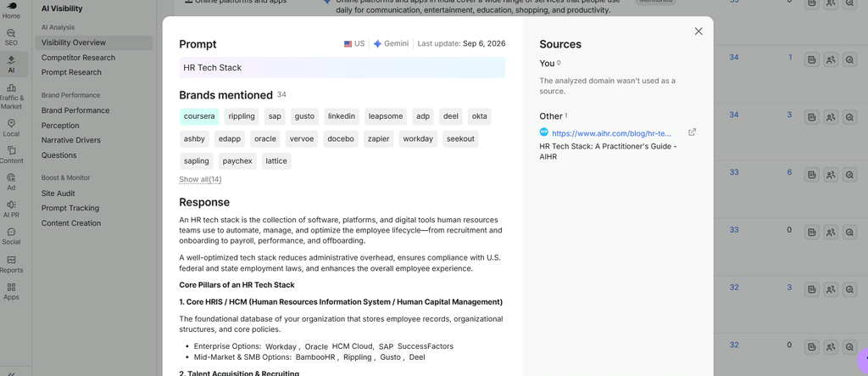
Task: Open the SEO toolkit icon
Action: tap(11, 36)
